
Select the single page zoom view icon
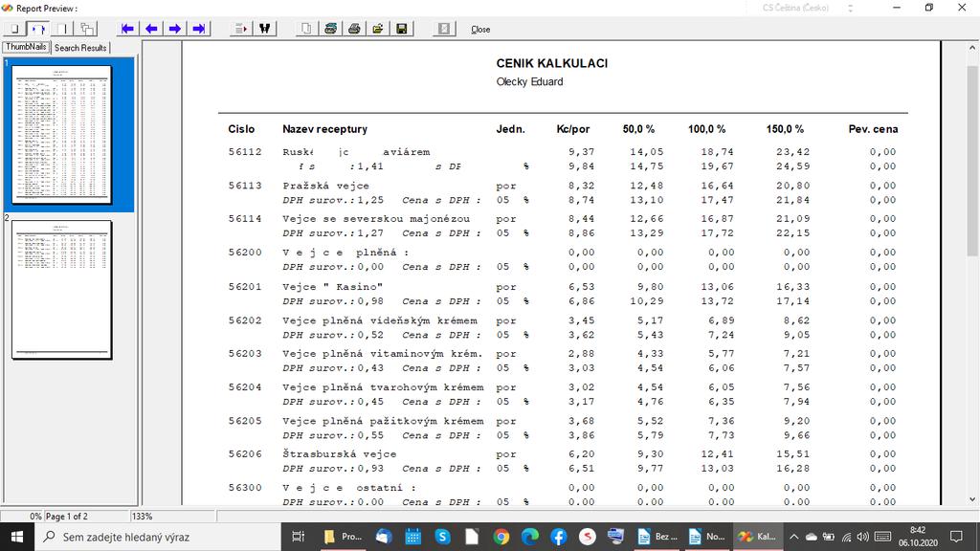tap(14, 29)
